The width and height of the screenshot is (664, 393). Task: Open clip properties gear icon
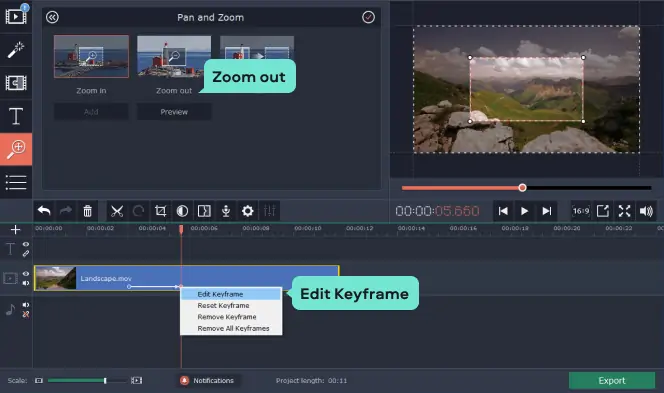point(248,210)
